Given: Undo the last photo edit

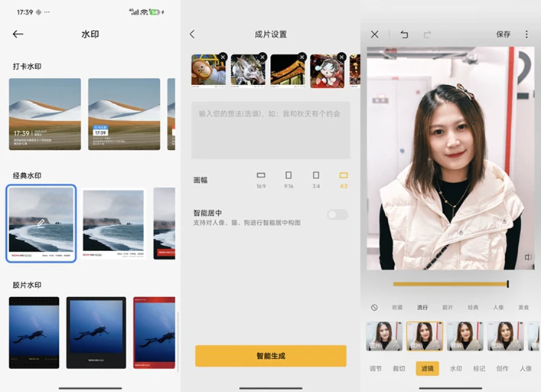Looking at the screenshot, I should pyautogui.click(x=404, y=34).
